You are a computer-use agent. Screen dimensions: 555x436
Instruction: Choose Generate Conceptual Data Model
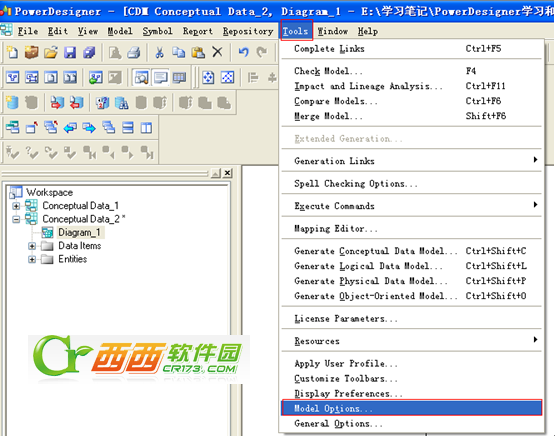click(x=411, y=251)
